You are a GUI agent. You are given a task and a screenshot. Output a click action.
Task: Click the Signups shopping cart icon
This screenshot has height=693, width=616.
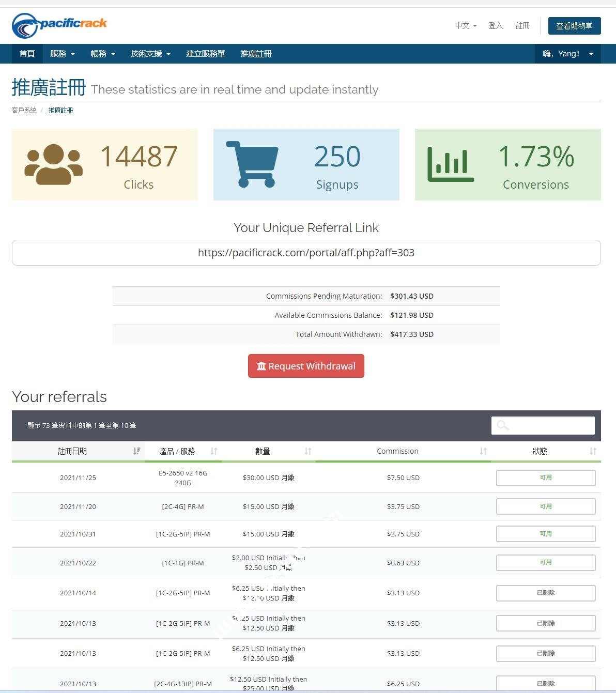click(x=252, y=164)
